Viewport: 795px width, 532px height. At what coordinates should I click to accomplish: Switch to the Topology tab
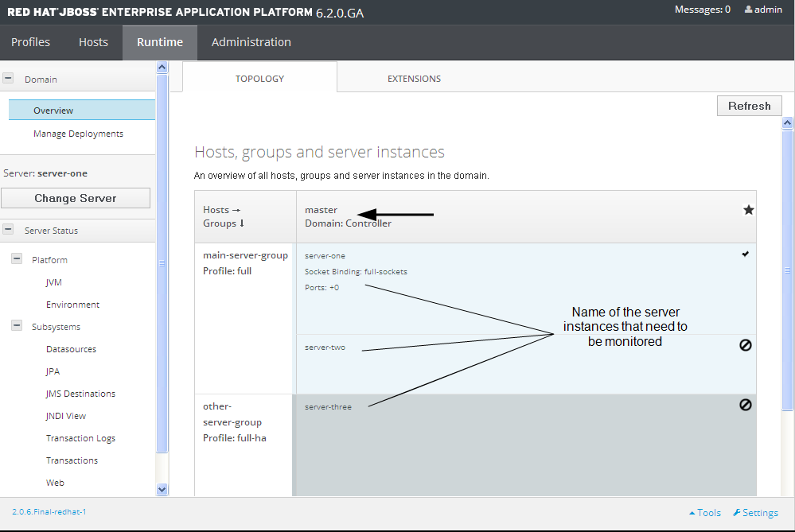pyautogui.click(x=259, y=79)
